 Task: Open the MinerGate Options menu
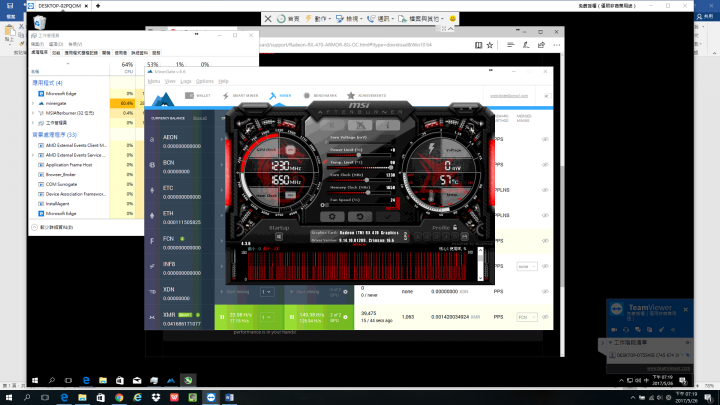[205, 81]
